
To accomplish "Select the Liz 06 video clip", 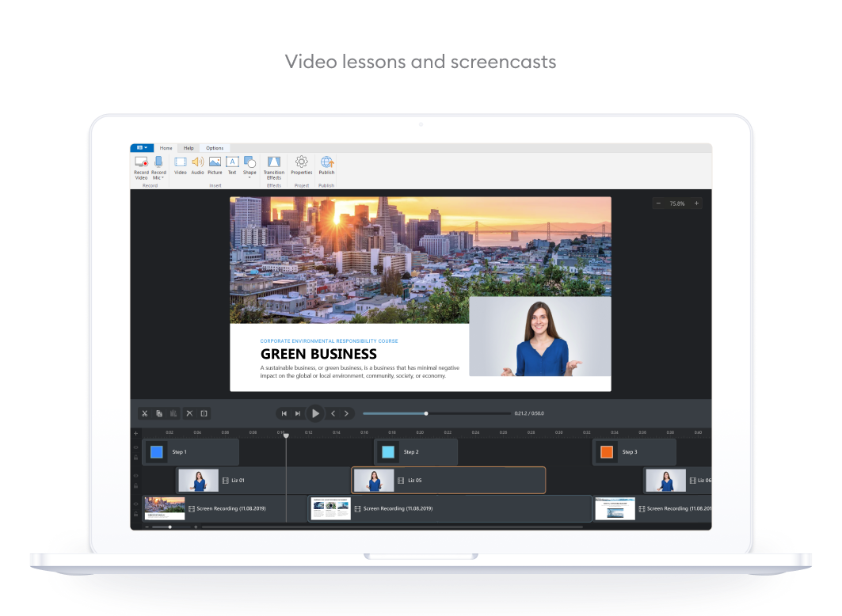I will pyautogui.click(x=678, y=481).
